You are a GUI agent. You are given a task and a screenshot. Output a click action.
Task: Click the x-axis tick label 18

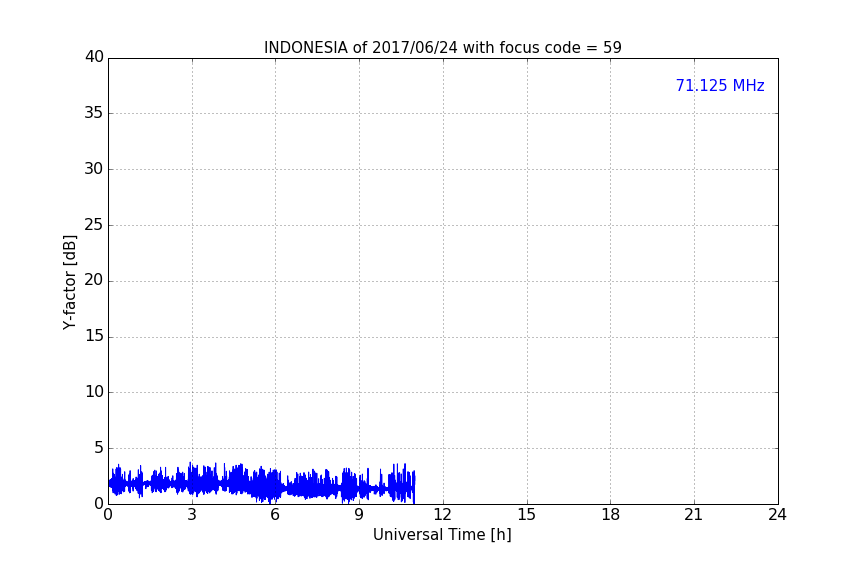click(x=611, y=515)
